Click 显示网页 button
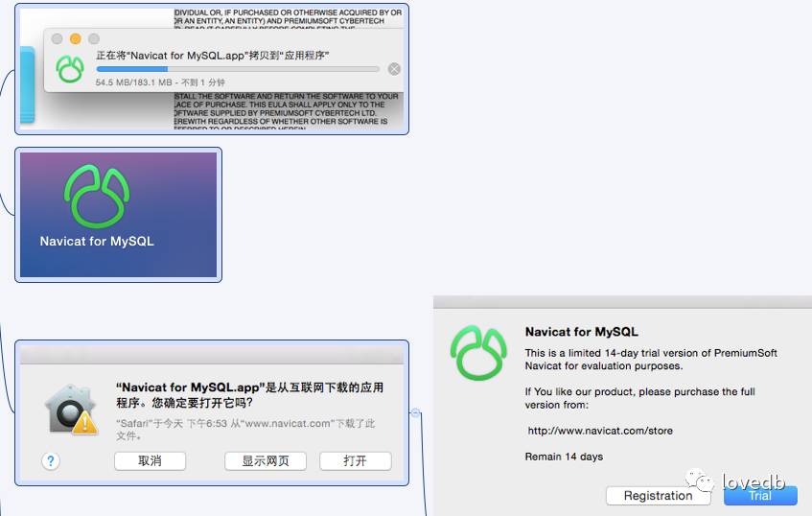The width and height of the screenshot is (812, 516). (266, 460)
